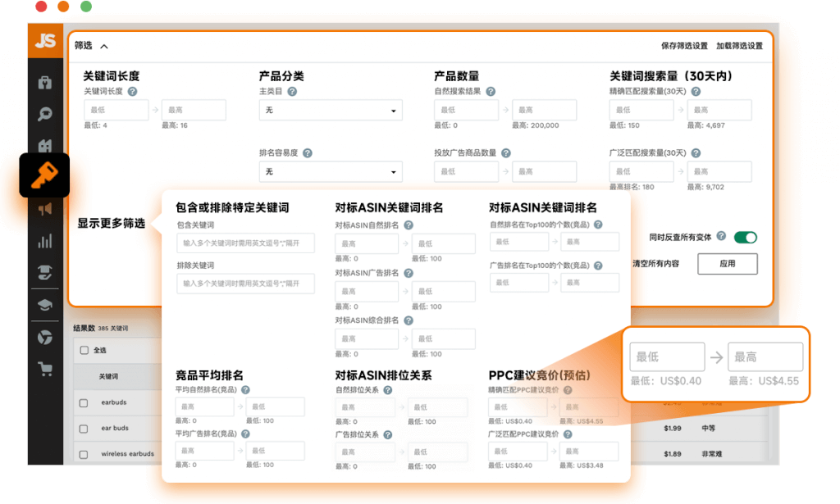
Task: Open the graduation cap academy sidebar icon
Action: 45,304
